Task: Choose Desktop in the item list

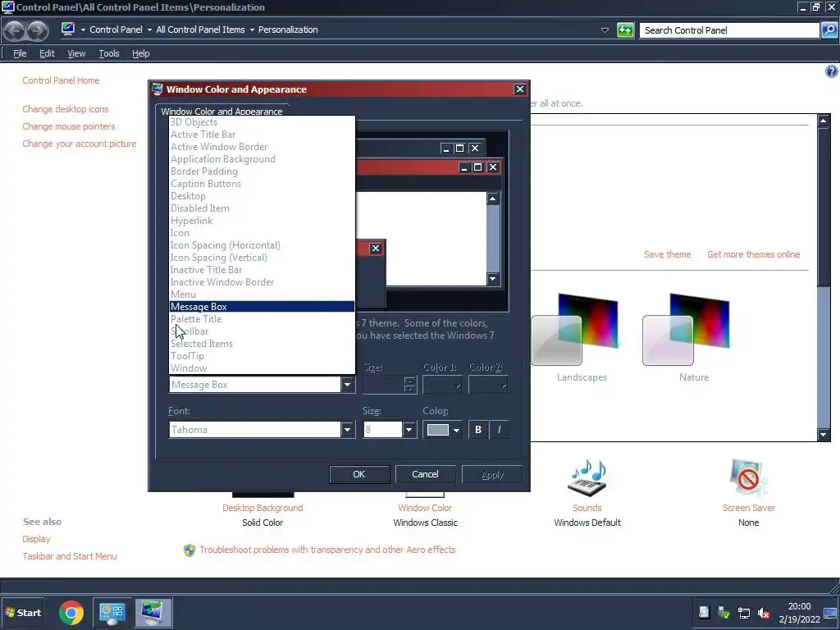Action: coord(262,196)
